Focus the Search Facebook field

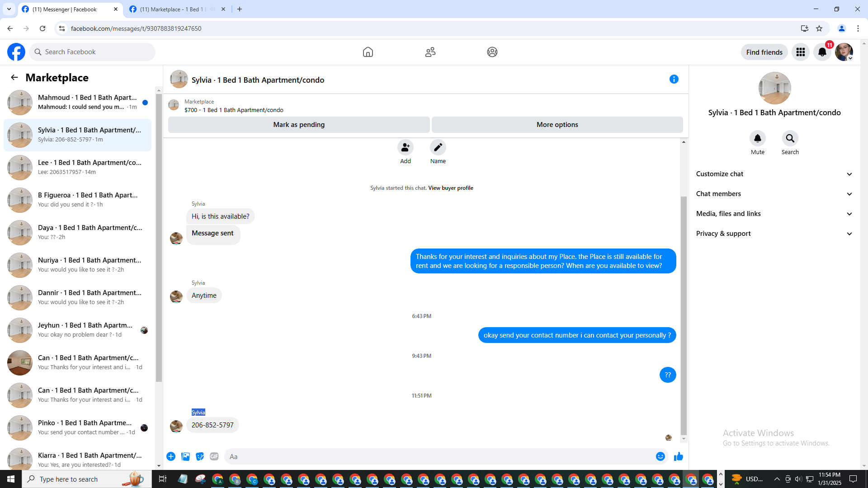pos(92,52)
